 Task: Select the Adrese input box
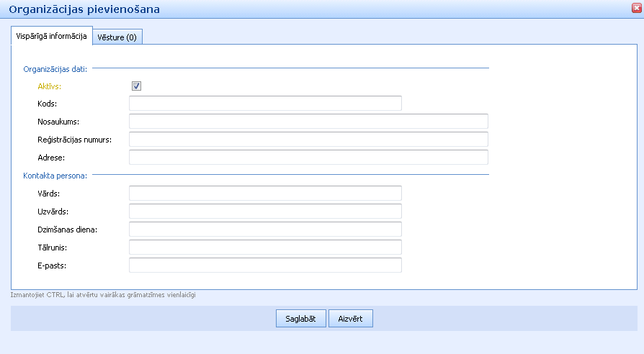[x=308, y=157]
